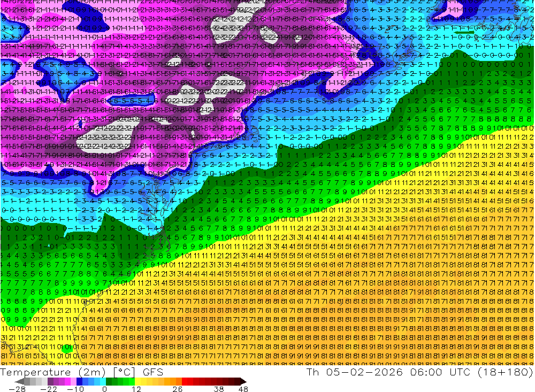Click the 'GFS' model label
This screenshot has height=392, width=535.
[153, 372]
